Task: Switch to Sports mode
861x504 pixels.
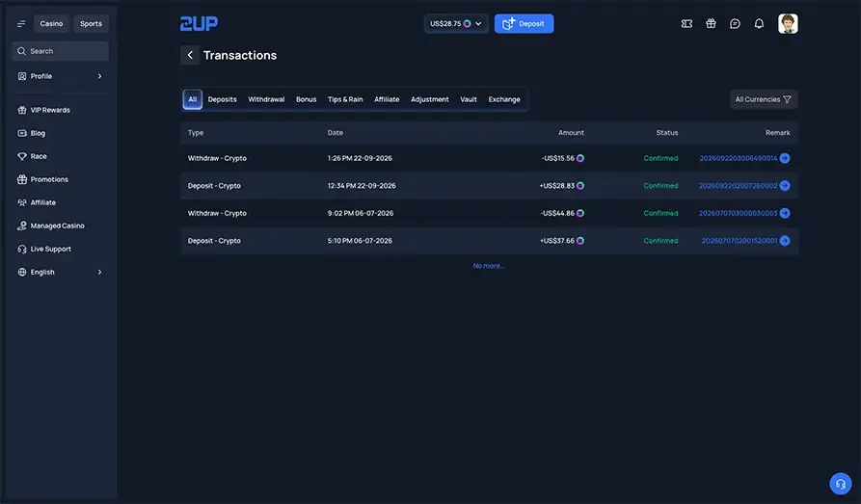Action: [91, 23]
